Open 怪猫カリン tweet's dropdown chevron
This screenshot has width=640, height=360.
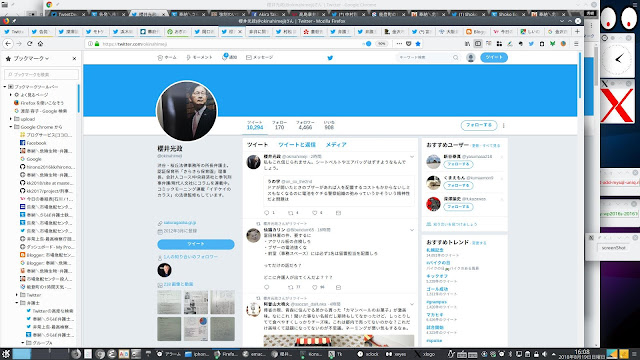click(412, 230)
